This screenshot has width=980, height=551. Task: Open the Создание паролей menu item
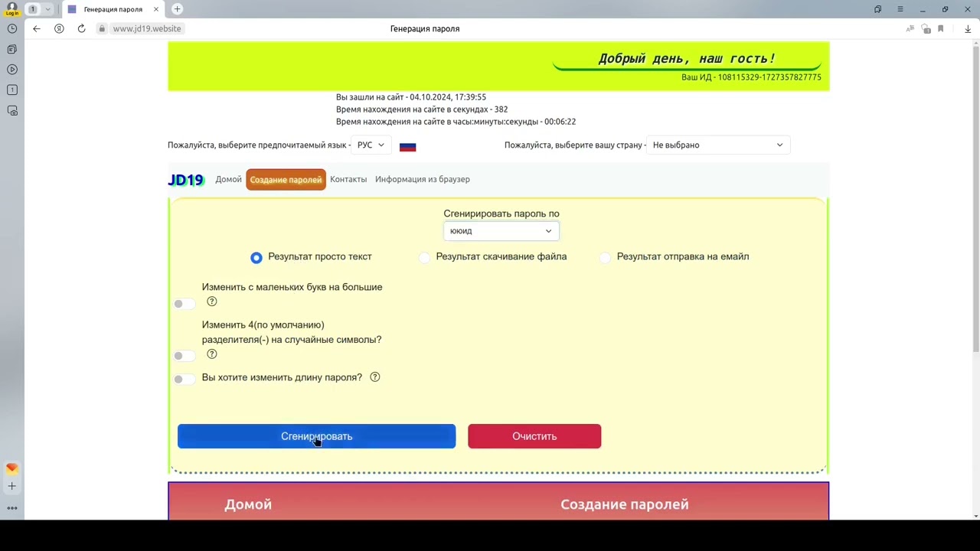point(286,180)
